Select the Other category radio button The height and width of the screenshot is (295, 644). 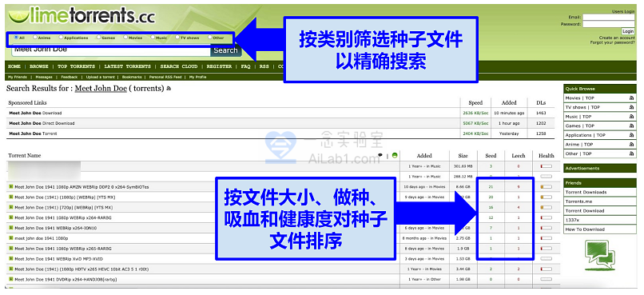pos(210,37)
